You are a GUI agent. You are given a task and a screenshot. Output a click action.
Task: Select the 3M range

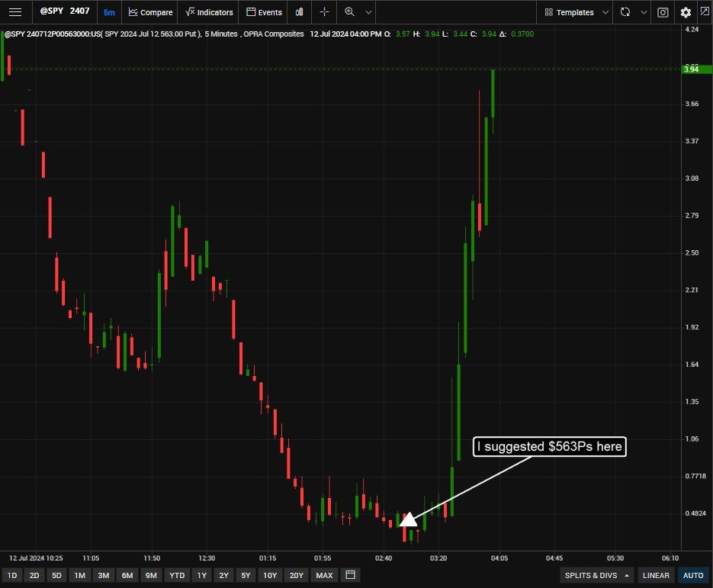tap(104, 575)
